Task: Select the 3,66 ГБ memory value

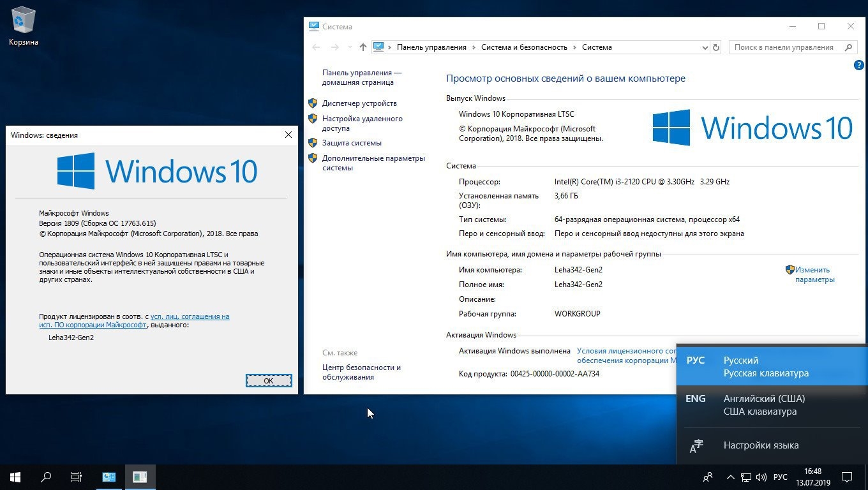Action: (567, 196)
